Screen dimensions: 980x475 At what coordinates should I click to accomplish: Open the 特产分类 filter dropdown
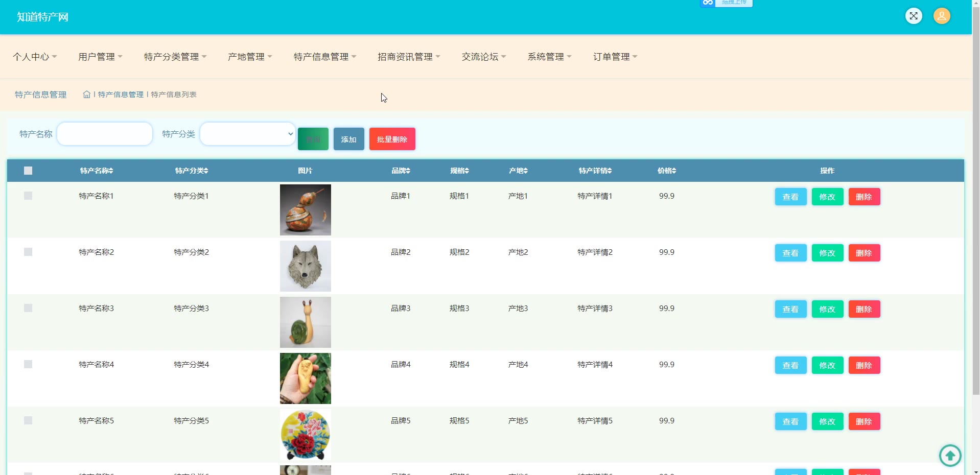coord(248,134)
